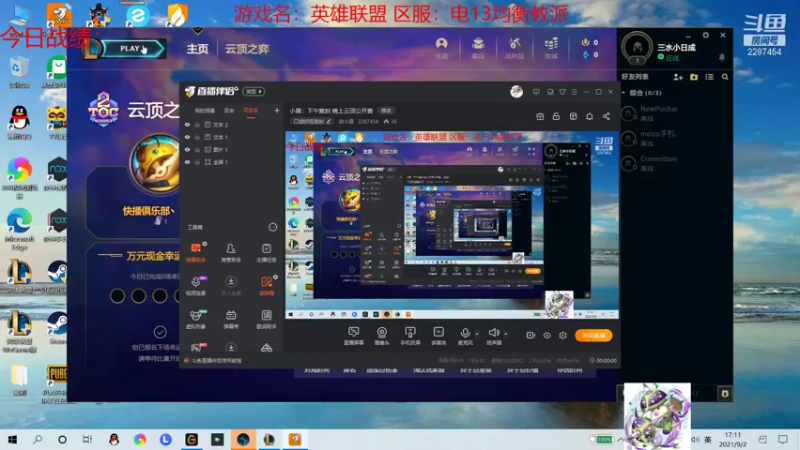
Task: Switch to the first scene tab in streaming tool
Action: point(205,111)
